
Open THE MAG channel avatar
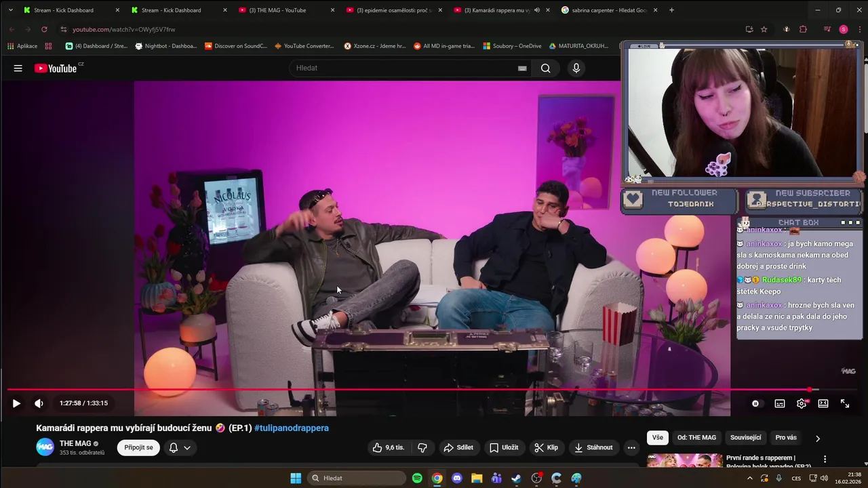[45, 447]
